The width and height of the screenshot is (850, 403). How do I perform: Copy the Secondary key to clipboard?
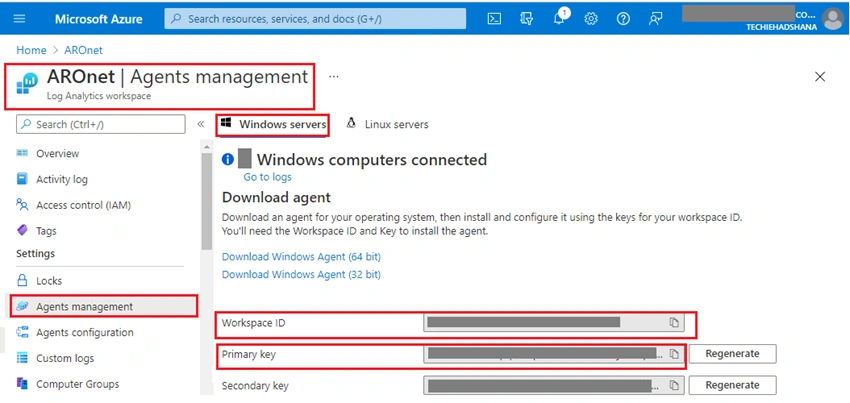point(674,385)
